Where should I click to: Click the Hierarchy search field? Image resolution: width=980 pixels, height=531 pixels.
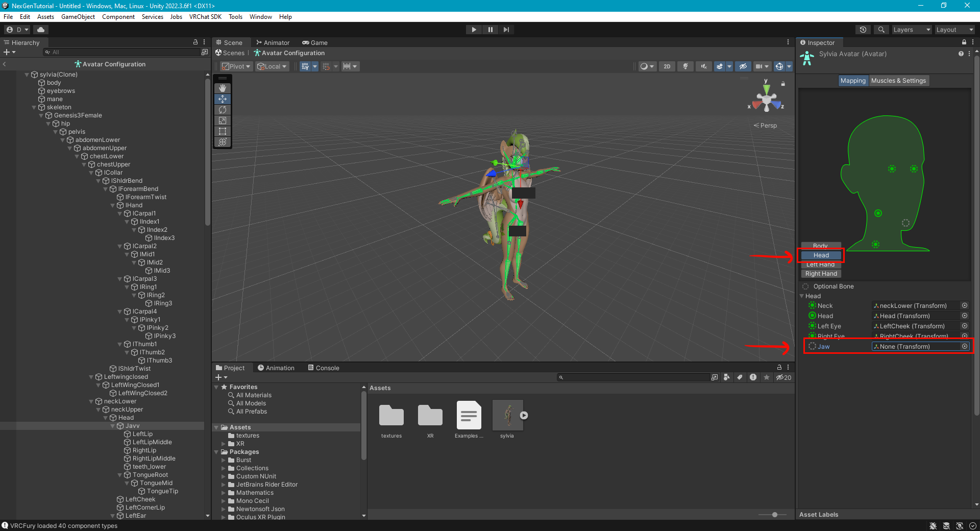coord(122,52)
